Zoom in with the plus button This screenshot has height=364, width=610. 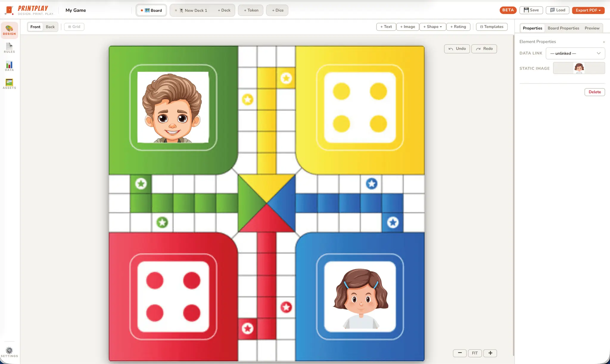pyautogui.click(x=490, y=353)
